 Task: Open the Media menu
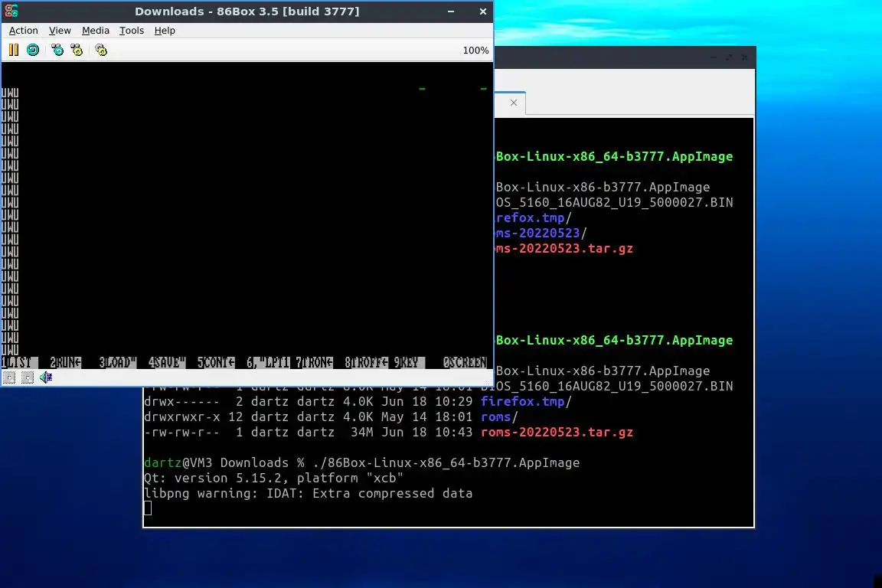point(96,31)
